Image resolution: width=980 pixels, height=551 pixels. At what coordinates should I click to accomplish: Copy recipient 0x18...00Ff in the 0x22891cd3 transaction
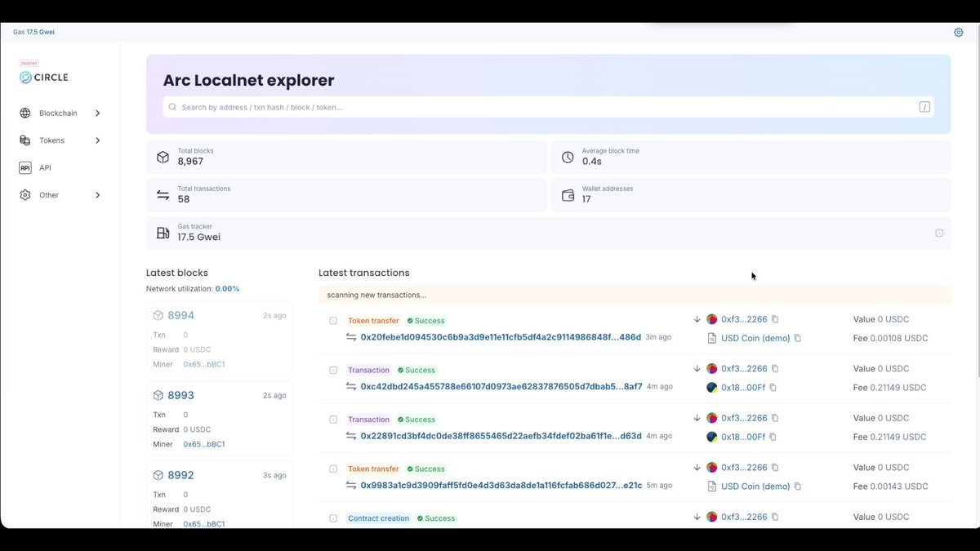click(x=773, y=437)
